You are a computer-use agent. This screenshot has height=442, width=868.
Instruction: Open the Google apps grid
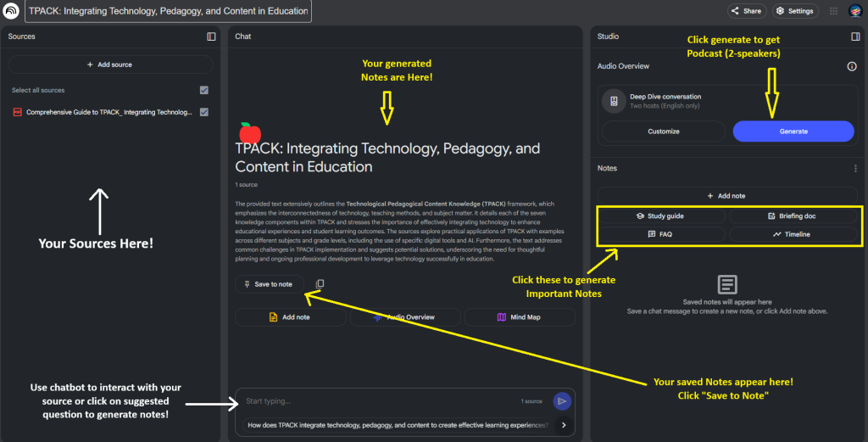pos(833,11)
